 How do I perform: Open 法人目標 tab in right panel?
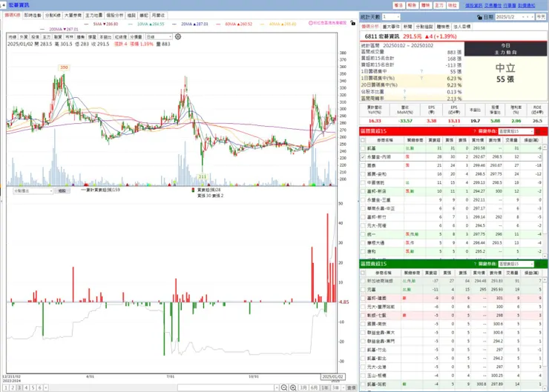461,27
